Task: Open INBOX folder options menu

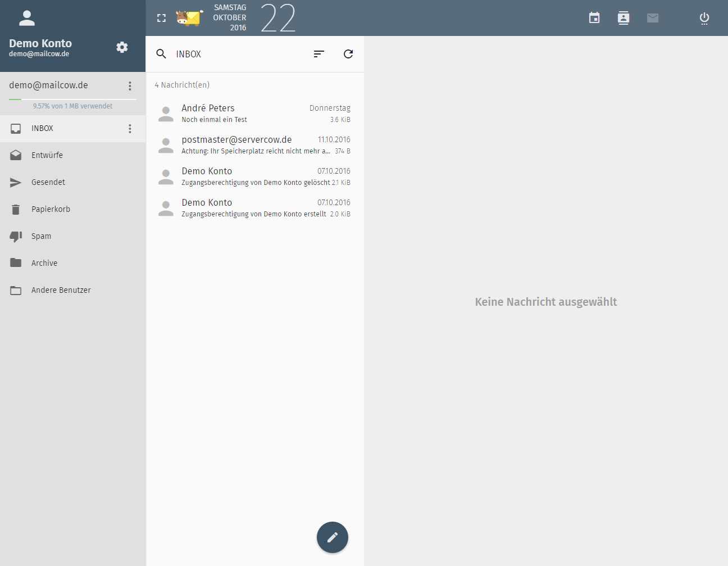Action: [x=130, y=129]
